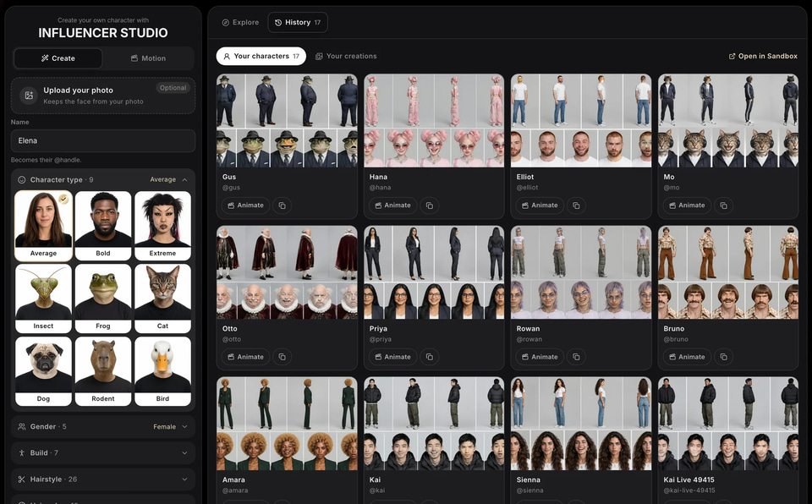This screenshot has height=504, width=812.
Task: Select the Cat character type
Action: tap(162, 299)
